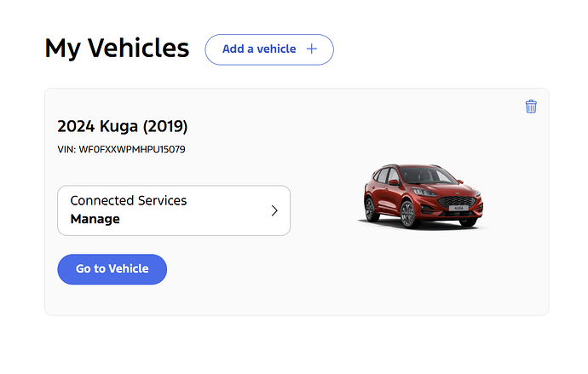Open the Connected Services card
Viewport: 588px width, 374px height.
coord(174,210)
